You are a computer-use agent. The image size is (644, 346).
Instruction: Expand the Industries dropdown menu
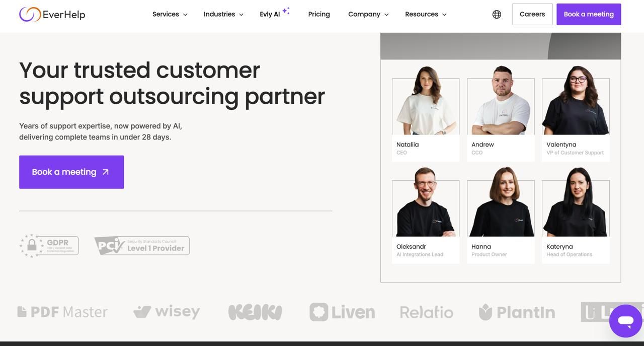click(x=223, y=14)
